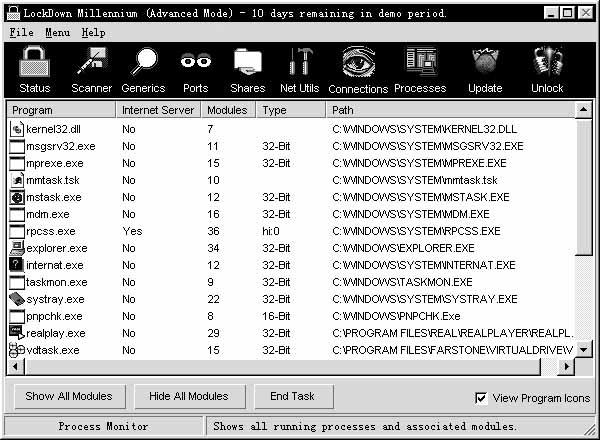Select the internat.exe process name
Viewport: 600px width, 440px height.
[x=55, y=265]
